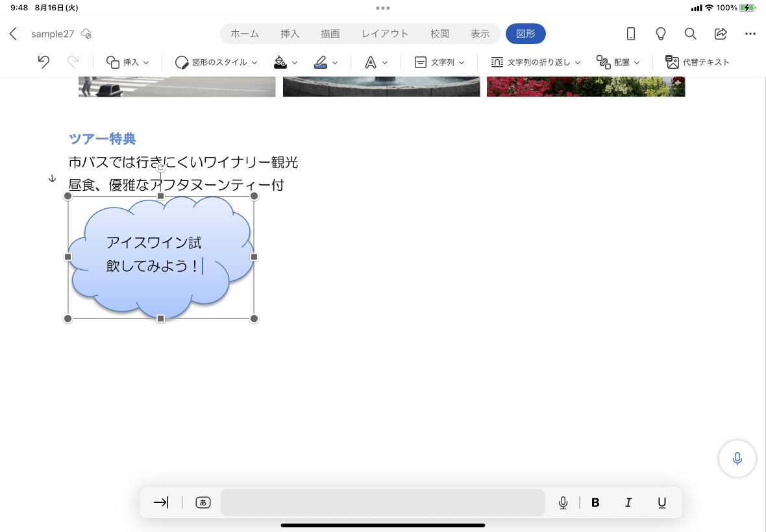Select the flowers photo thumbnail
The height and width of the screenshot is (532, 766).
586,86
